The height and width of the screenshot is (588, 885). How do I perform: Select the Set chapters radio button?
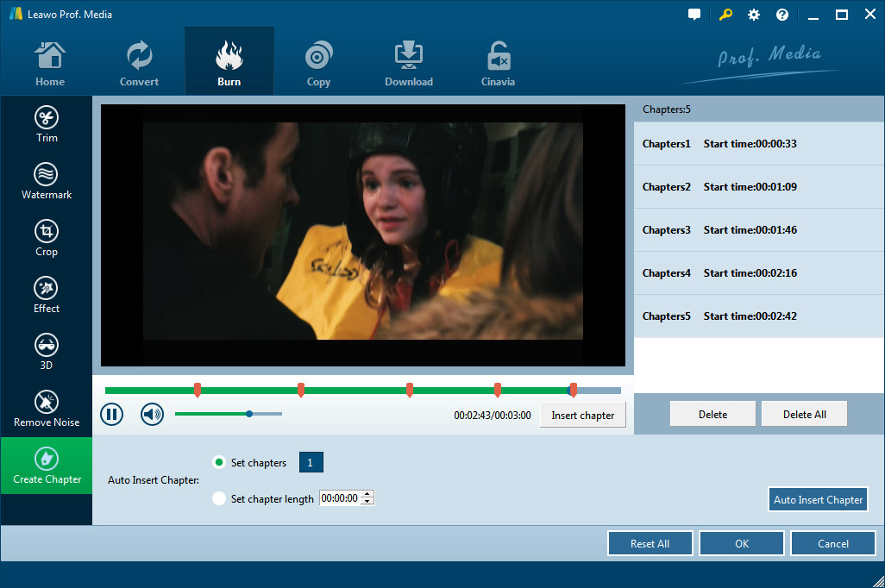[x=219, y=463]
